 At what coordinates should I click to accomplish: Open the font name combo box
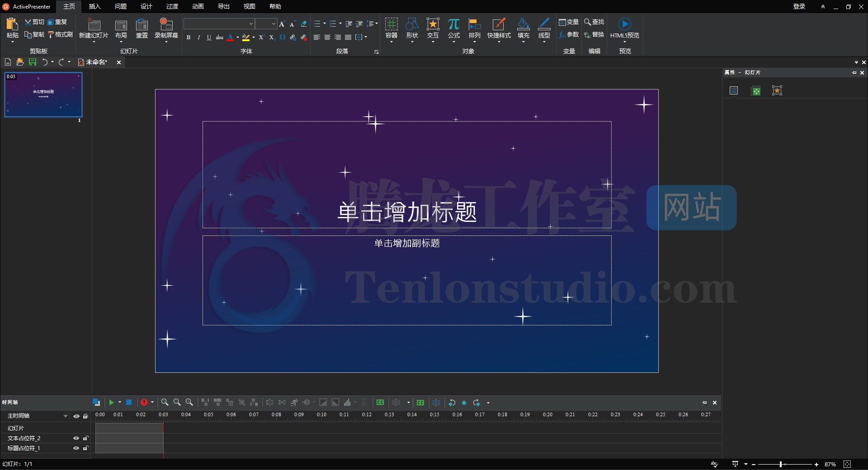(219, 23)
